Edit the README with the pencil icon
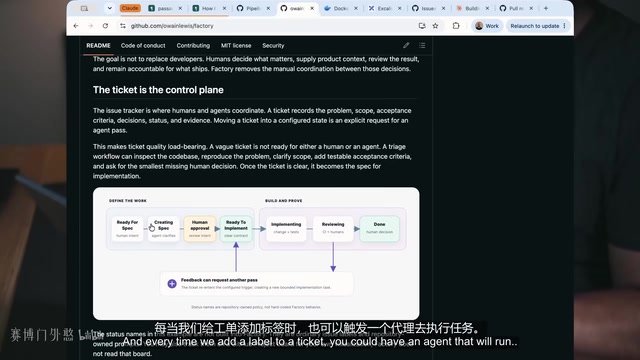Viewport: 640px width, 360px height. (x=406, y=45)
